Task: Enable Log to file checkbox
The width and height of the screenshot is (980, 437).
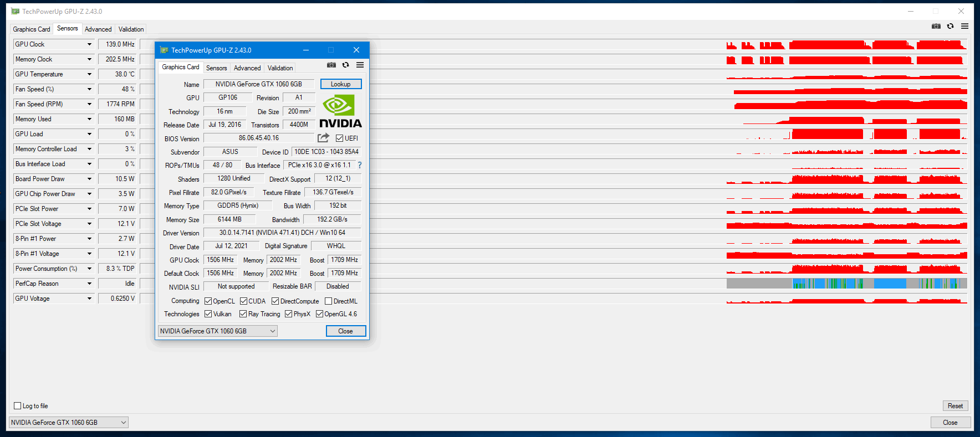Action: pos(17,406)
